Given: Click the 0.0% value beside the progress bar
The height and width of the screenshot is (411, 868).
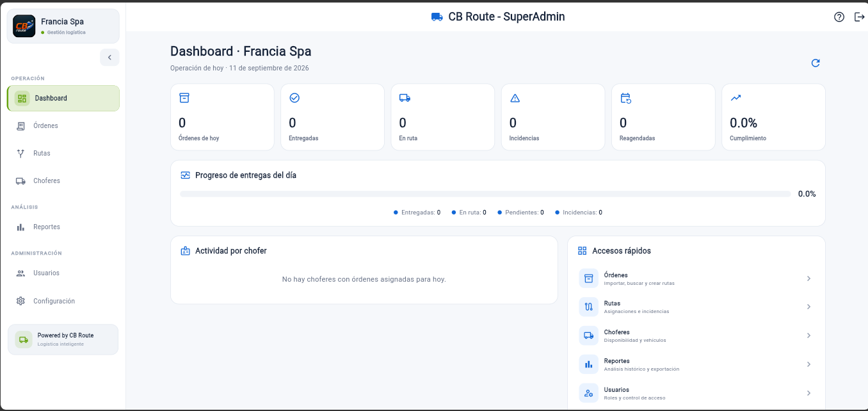Looking at the screenshot, I should pos(807,194).
